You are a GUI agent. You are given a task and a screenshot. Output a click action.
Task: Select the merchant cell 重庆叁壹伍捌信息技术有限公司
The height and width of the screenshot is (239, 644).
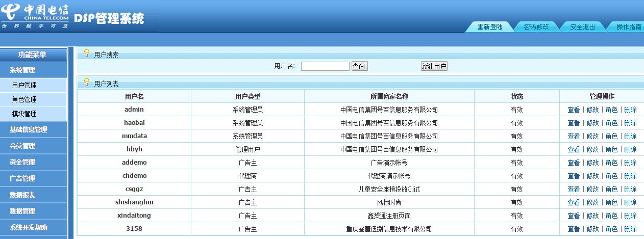389,229
